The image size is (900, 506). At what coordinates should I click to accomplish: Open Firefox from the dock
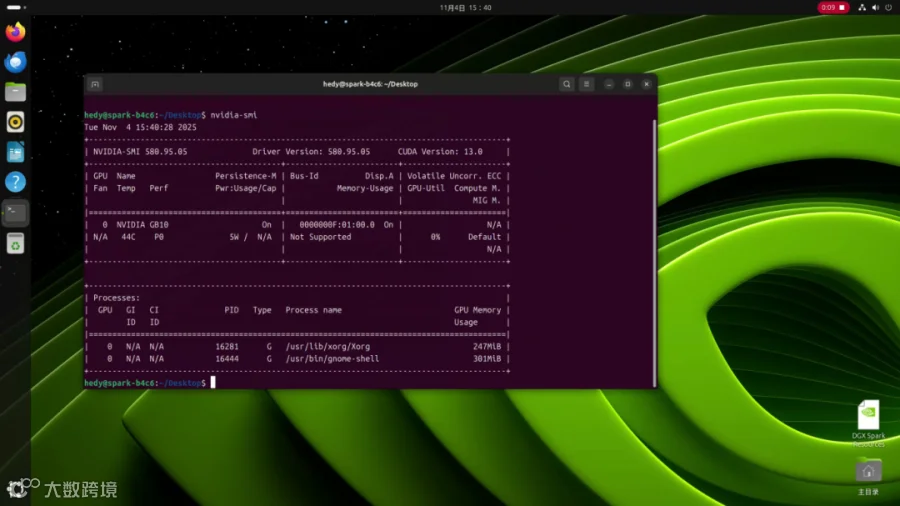click(15, 31)
